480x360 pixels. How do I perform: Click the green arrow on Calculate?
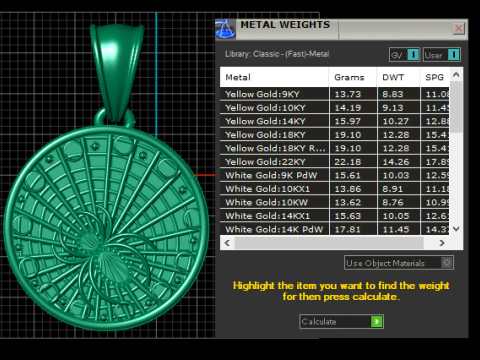coord(377,322)
